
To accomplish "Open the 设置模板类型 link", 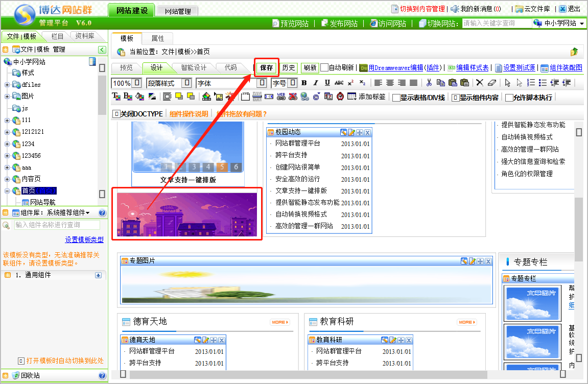I will pos(84,239).
